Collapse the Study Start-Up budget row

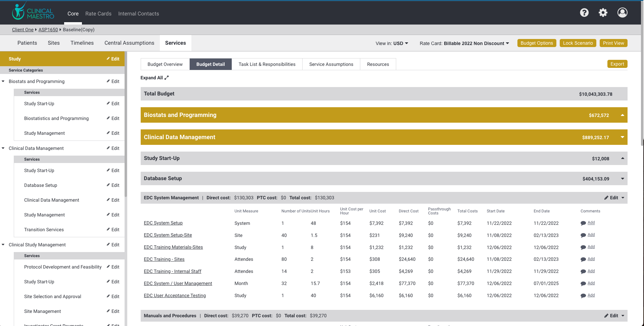tap(622, 158)
